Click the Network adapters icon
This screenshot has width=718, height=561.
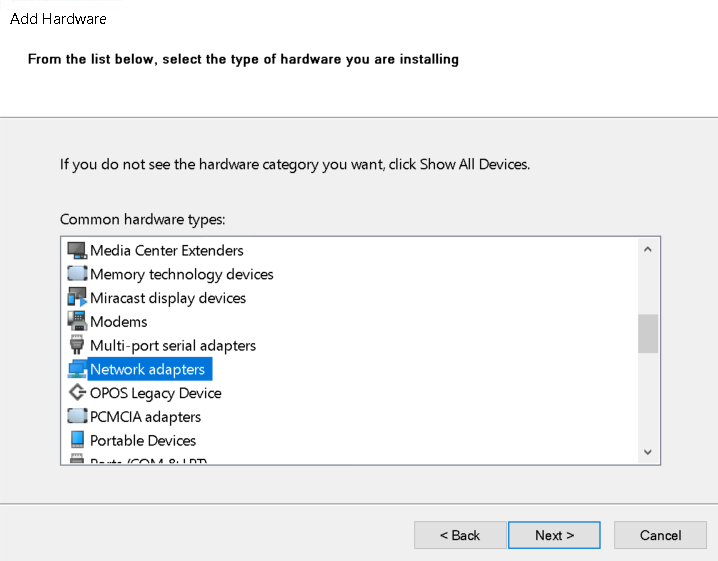click(77, 370)
